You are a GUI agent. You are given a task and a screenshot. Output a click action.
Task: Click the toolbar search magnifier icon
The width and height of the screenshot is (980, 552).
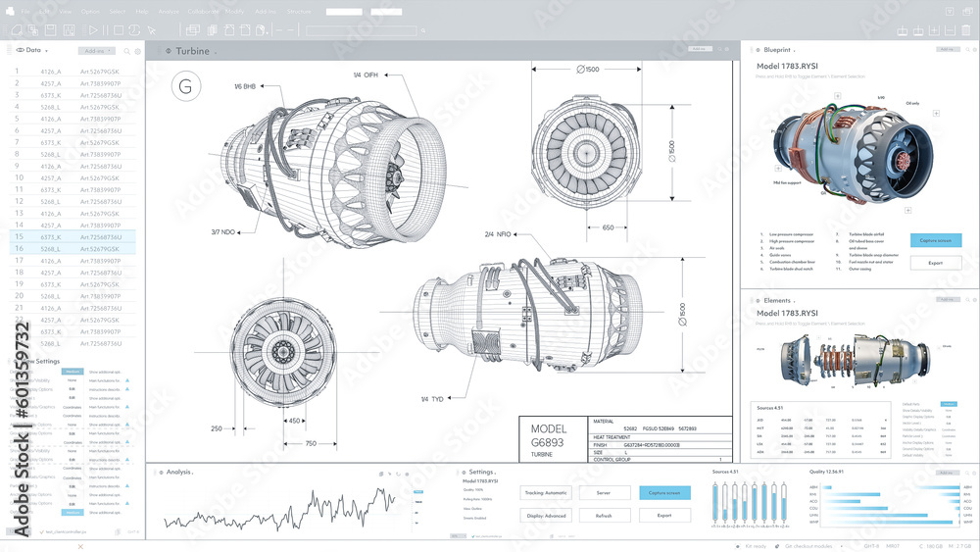423,30
